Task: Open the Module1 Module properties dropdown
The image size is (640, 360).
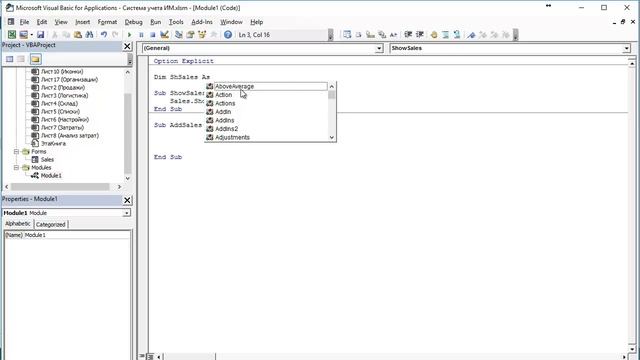Action: 127,213
